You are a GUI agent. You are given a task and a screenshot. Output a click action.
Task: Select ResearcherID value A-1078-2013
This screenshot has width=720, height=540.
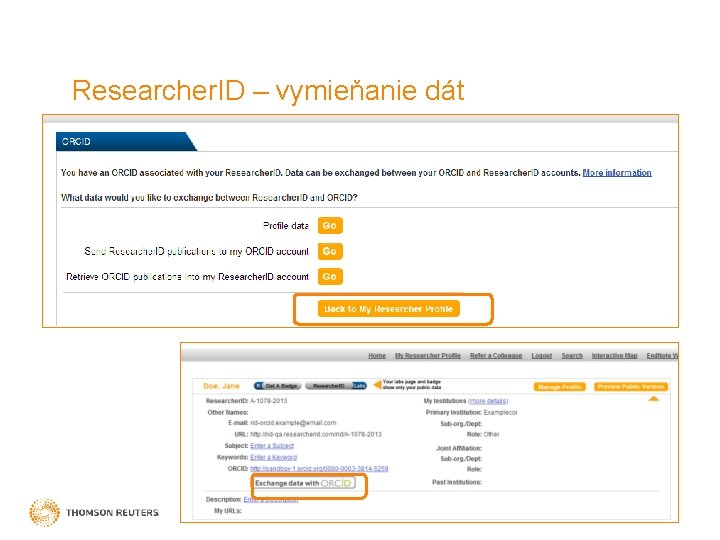269,401
